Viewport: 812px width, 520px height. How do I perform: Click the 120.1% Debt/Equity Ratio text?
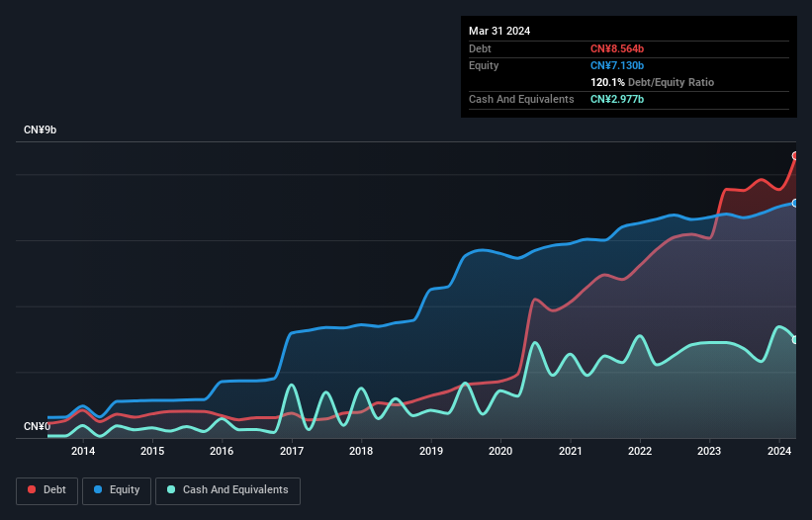(x=652, y=82)
